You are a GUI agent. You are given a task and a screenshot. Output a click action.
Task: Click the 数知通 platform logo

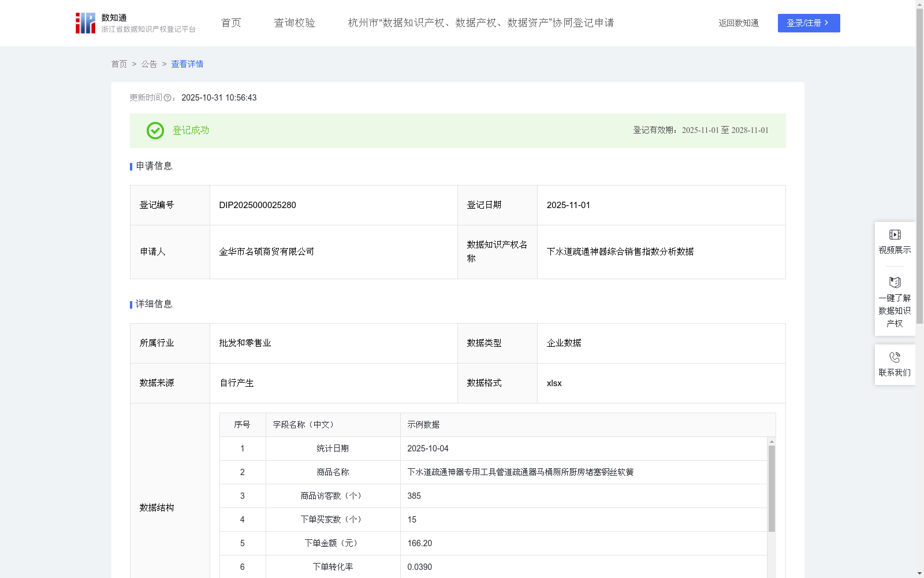pyautogui.click(x=135, y=23)
